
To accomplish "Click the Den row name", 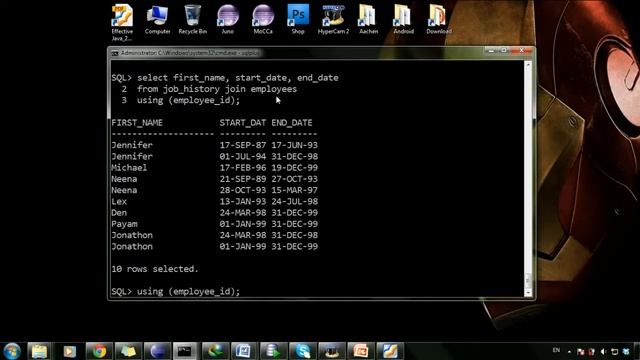I will pyautogui.click(x=119, y=213).
